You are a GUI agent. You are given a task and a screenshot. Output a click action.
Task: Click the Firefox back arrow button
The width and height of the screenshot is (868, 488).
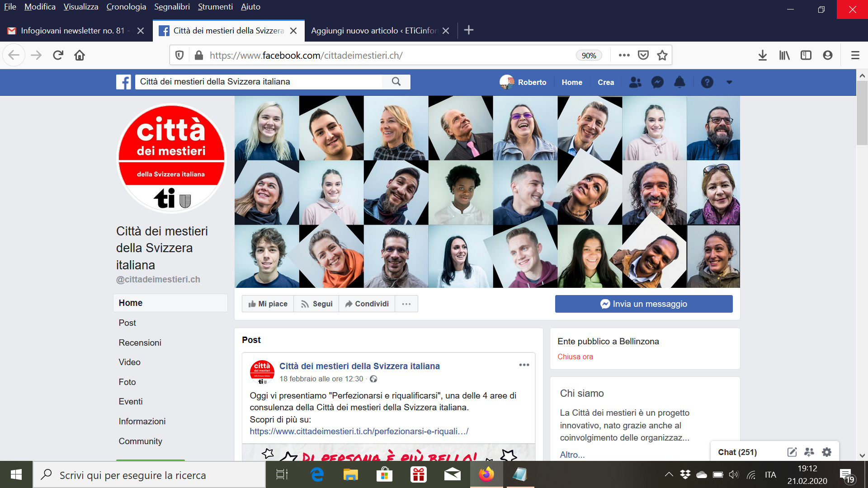click(x=14, y=55)
